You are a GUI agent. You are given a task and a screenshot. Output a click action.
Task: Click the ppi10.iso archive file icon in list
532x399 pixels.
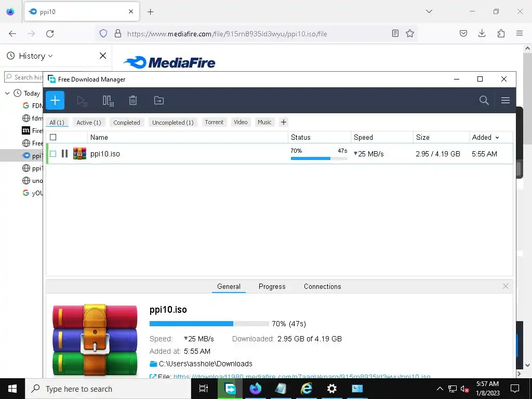(79, 154)
